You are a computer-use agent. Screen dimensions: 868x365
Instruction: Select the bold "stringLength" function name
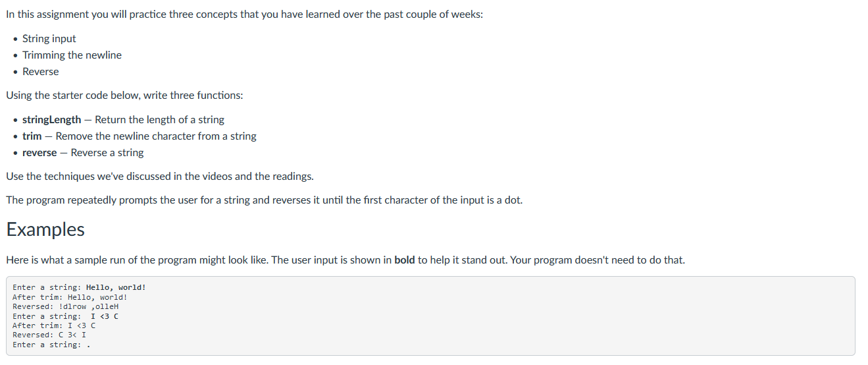coord(52,120)
